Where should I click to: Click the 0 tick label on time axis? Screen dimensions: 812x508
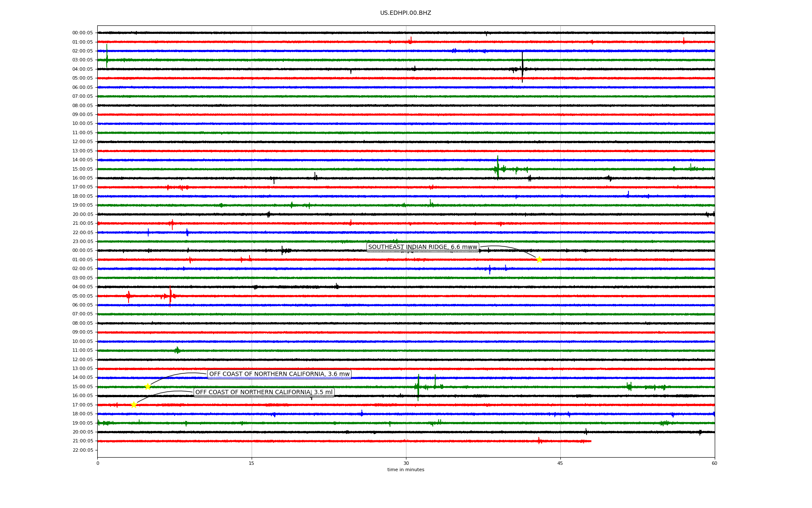click(98, 463)
